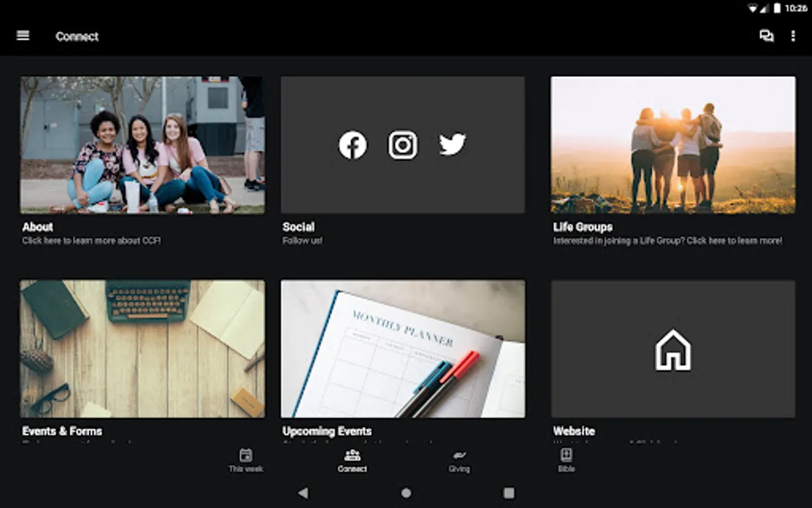Viewport: 812px width, 508px height.
Task: Tap the Android home button
Action: tap(406, 493)
